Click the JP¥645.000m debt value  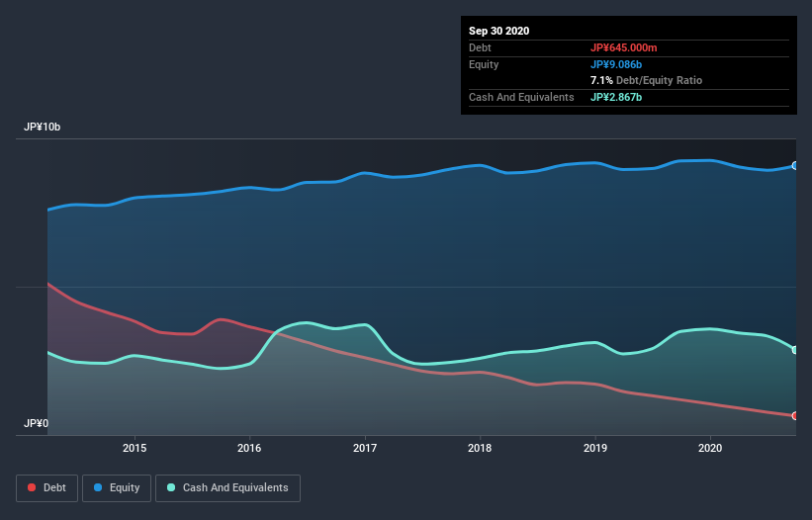(x=623, y=47)
